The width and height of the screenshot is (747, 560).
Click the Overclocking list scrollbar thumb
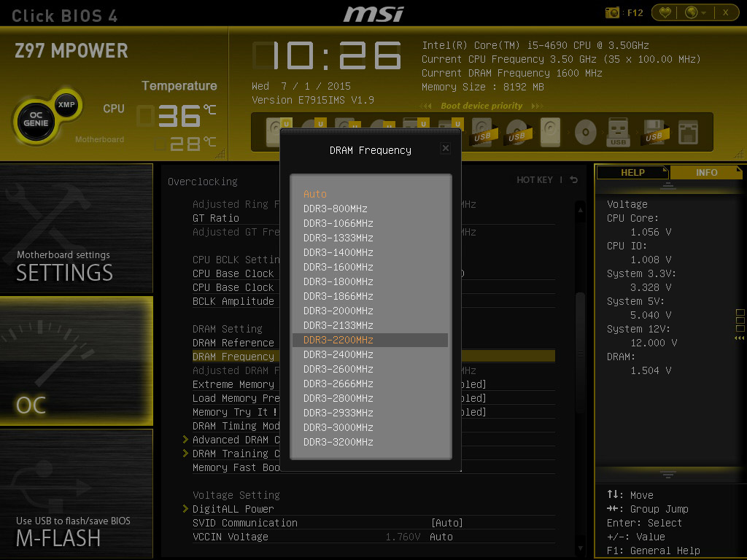tap(580, 352)
